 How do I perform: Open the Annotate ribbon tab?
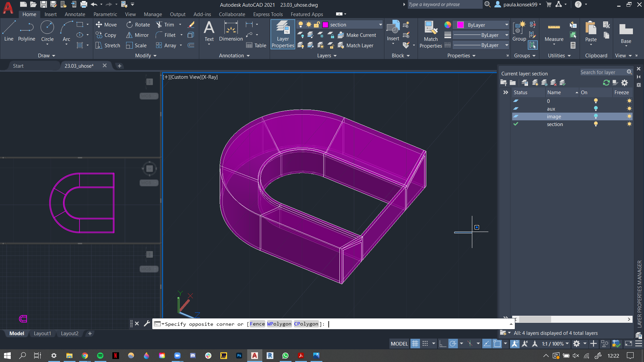[x=75, y=14]
